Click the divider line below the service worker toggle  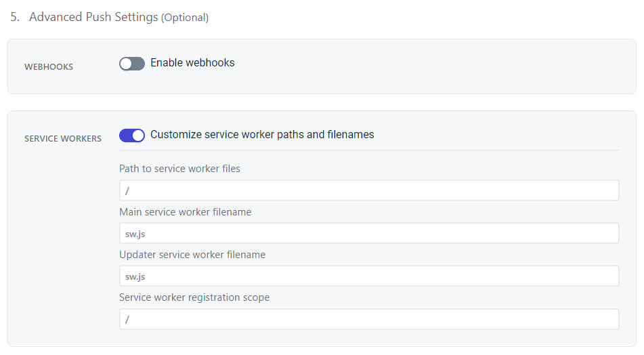point(368,150)
